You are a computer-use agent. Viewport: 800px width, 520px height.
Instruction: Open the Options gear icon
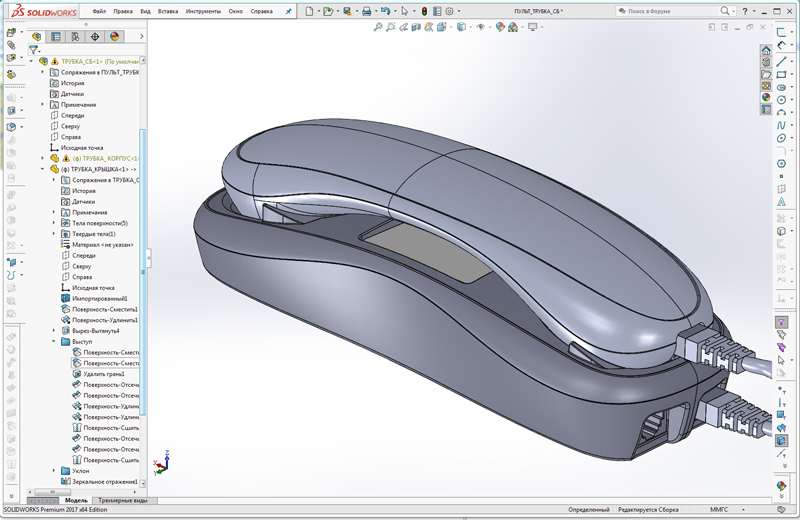tap(449, 11)
